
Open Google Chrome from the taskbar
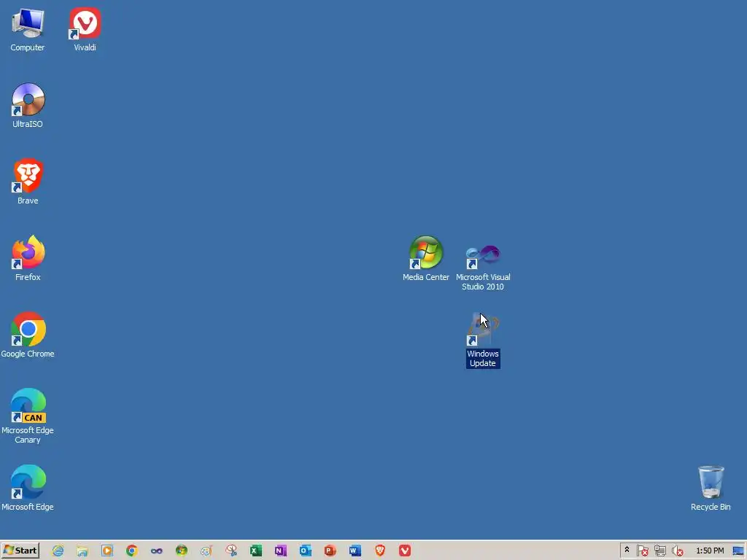point(132,551)
